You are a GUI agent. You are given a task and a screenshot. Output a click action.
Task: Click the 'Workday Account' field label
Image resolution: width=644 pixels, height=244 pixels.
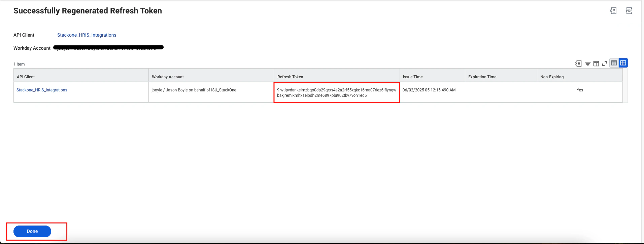coord(32,48)
